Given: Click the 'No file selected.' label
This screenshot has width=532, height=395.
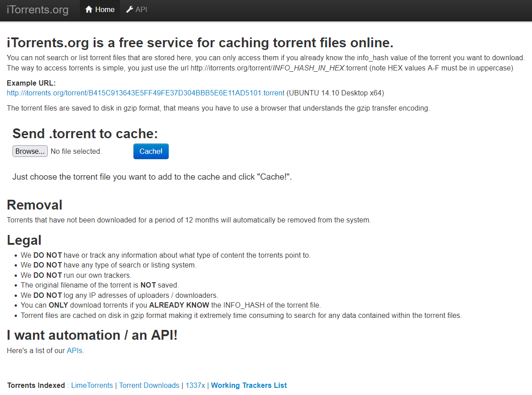Looking at the screenshot, I should 76,151.
